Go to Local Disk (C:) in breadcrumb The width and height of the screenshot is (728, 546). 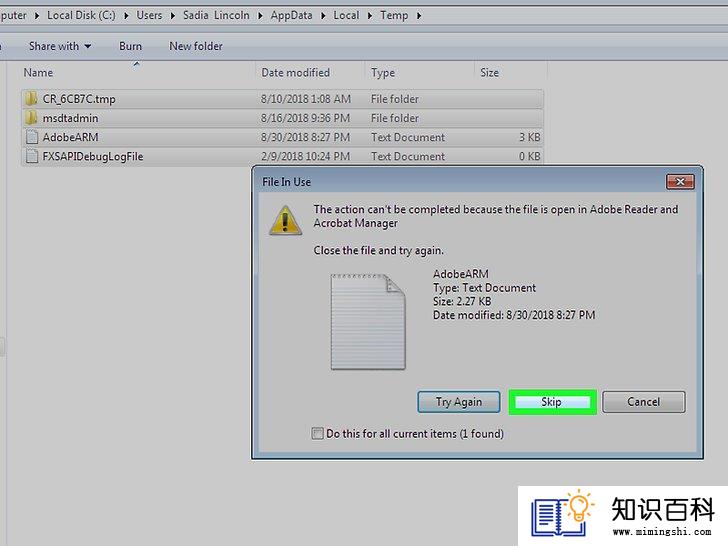pyautogui.click(x=81, y=15)
